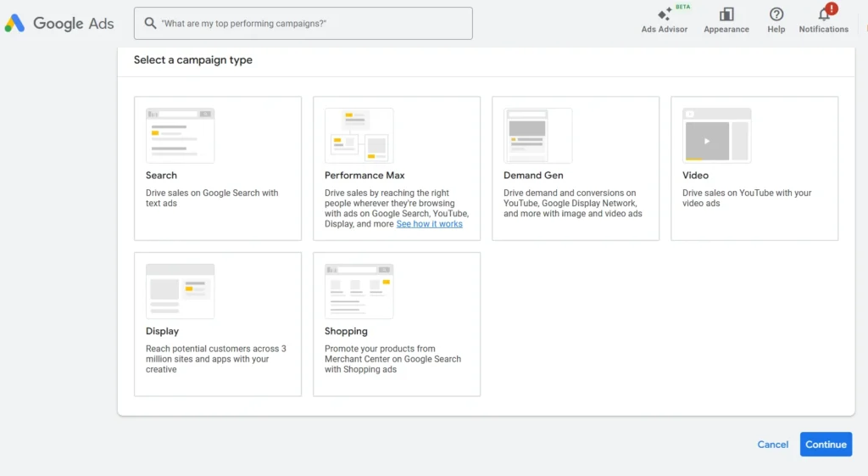
Task: Open the See how it works link
Action: coord(429,224)
